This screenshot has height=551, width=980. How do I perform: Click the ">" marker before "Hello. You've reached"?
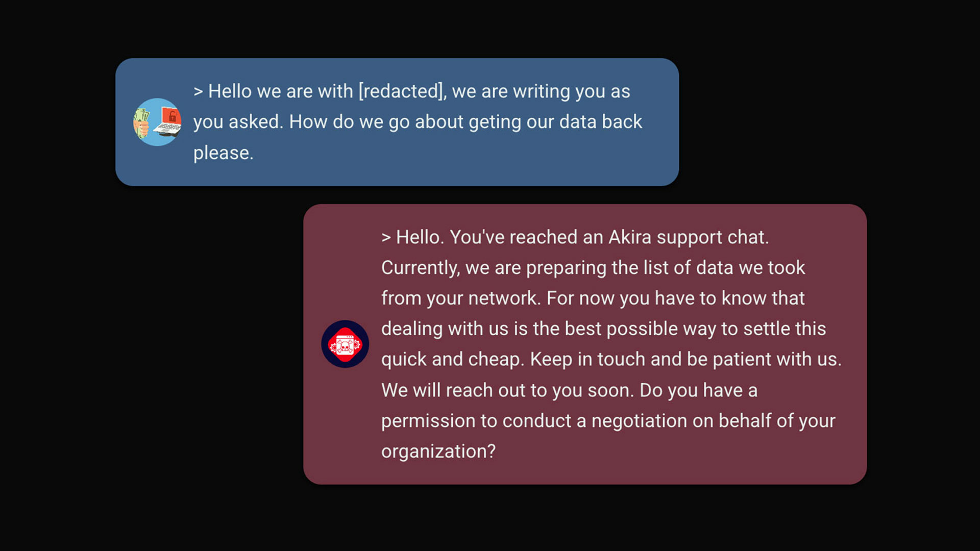coord(386,238)
